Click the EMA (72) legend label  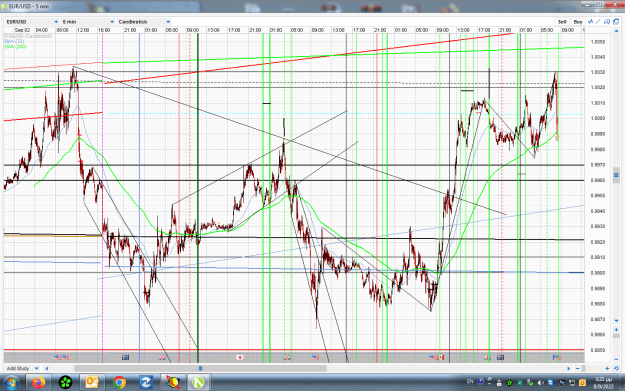click(14, 41)
